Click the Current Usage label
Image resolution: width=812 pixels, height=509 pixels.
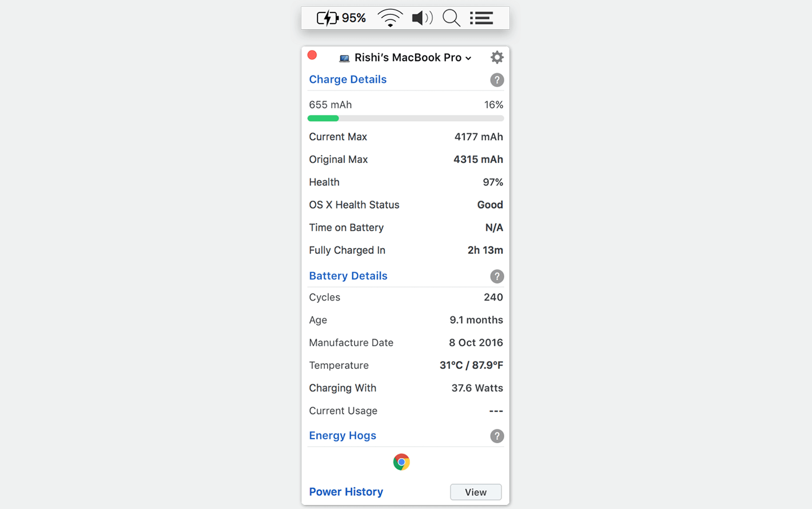[343, 411]
